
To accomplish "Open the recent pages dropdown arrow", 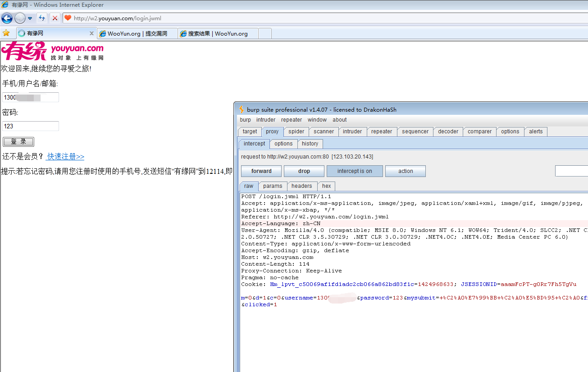I will [30, 18].
